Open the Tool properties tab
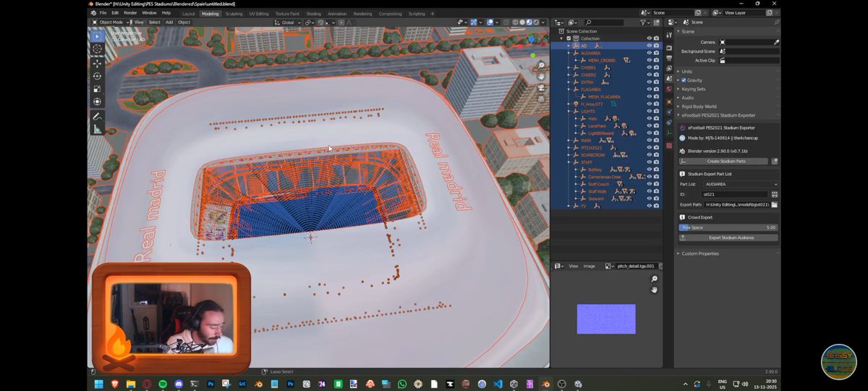Screen dimensions: 868x391 click(669, 35)
